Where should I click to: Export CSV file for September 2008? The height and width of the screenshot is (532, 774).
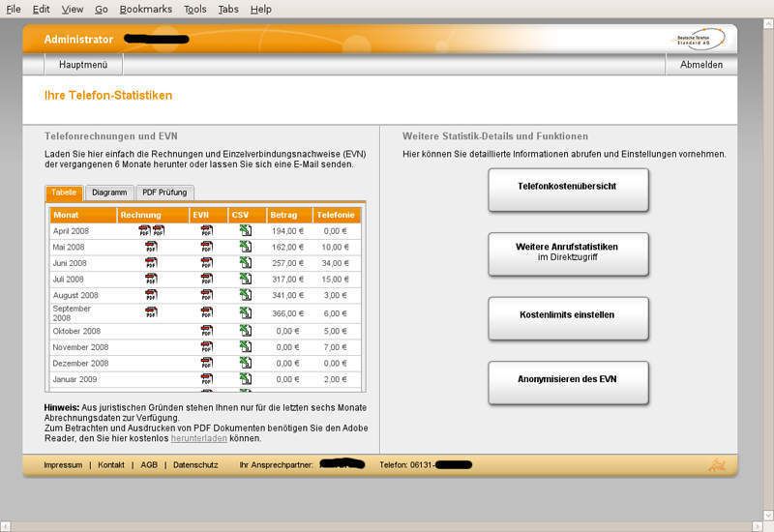coord(246,312)
